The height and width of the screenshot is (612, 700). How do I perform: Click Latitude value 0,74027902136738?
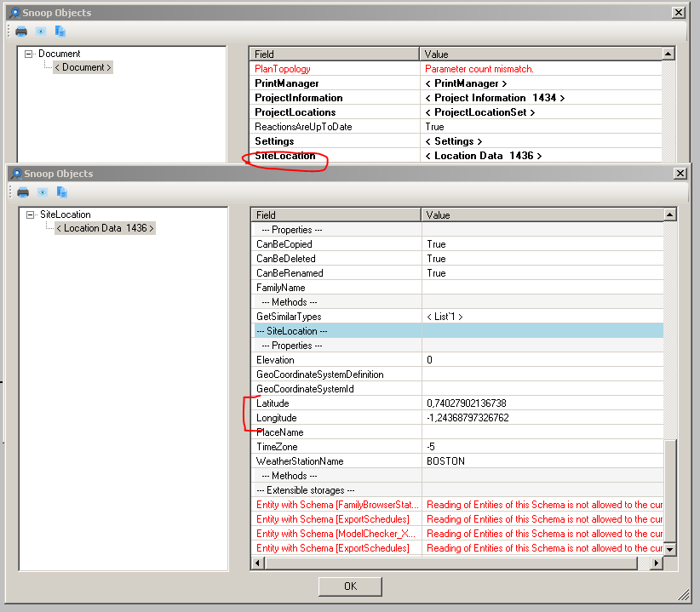point(467,403)
